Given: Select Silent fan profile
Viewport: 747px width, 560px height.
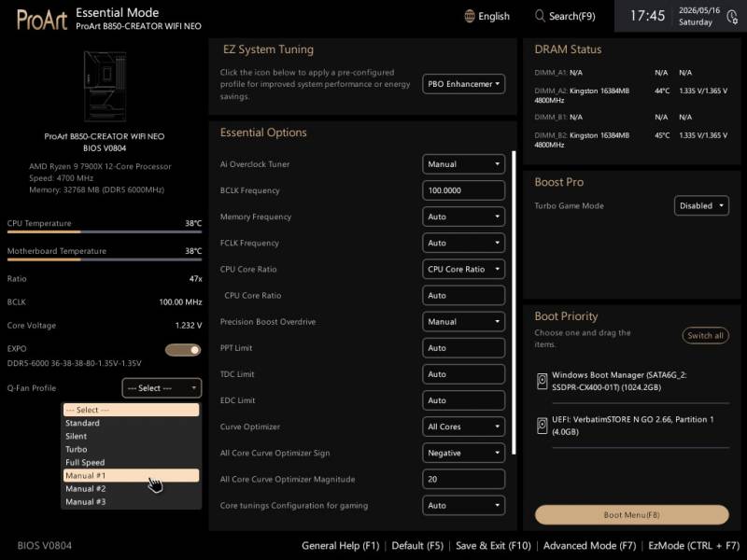Looking at the screenshot, I should pyautogui.click(x=132, y=436).
